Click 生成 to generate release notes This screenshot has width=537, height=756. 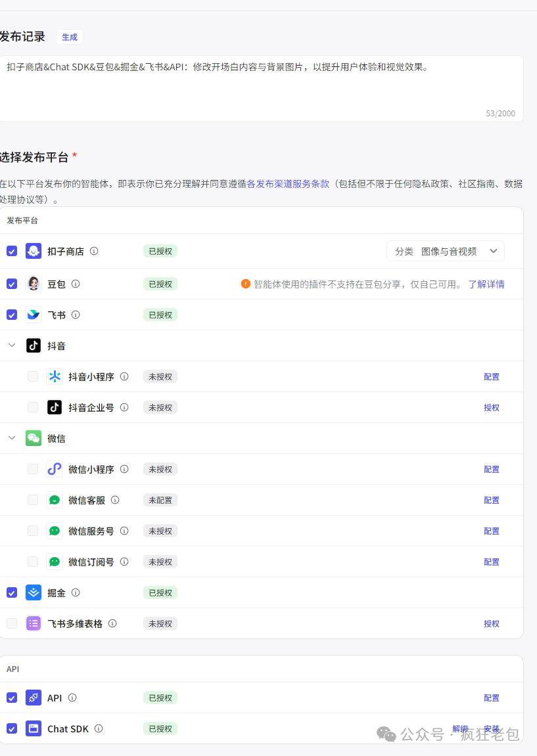[70, 37]
